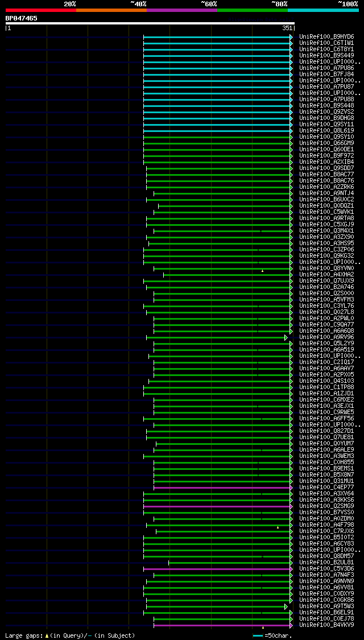Image resolution: width=364 pixels, height=640 pixels.
Task: Select hit label UniRef100_A2XIB4
Action: click(x=326, y=162)
